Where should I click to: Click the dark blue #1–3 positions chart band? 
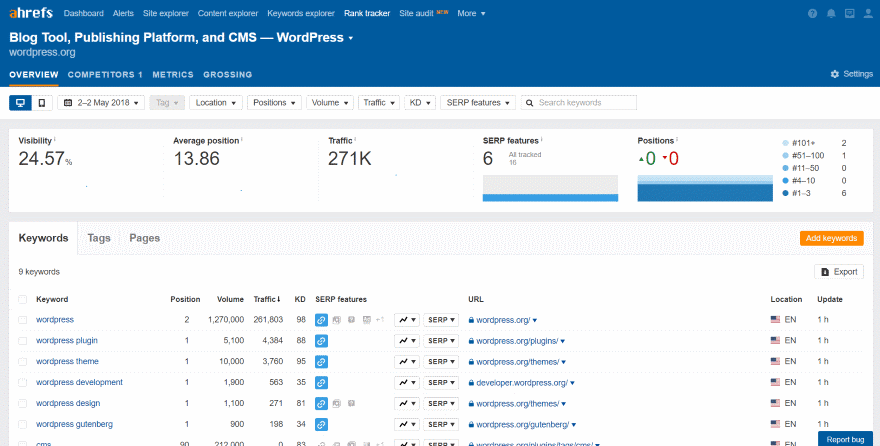705,193
